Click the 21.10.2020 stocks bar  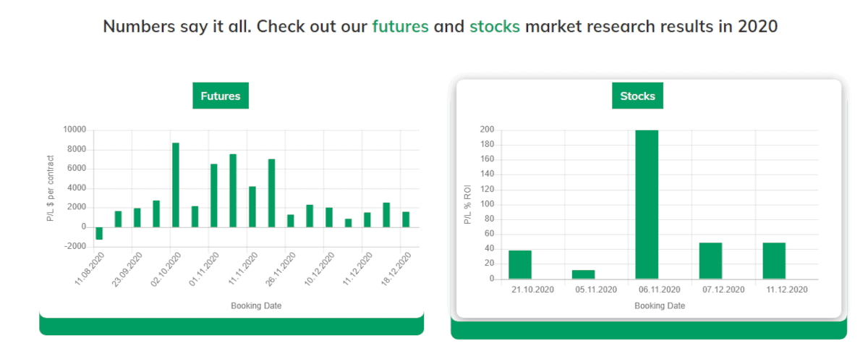pos(520,264)
